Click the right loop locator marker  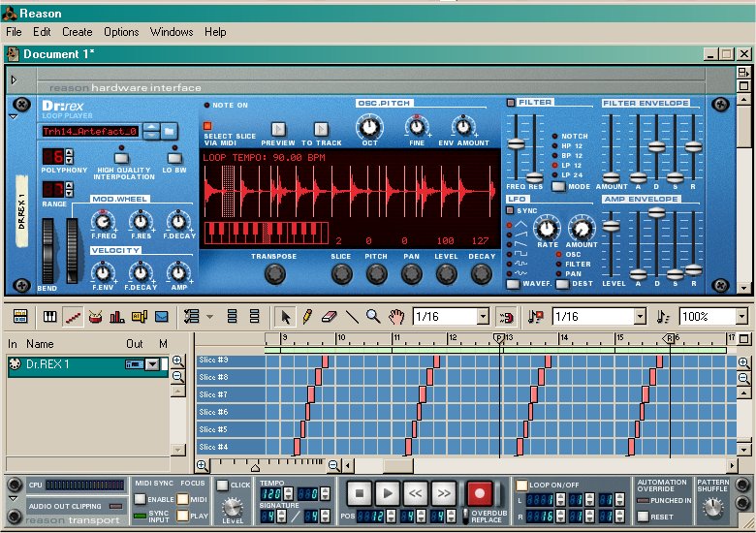pyautogui.click(x=669, y=338)
